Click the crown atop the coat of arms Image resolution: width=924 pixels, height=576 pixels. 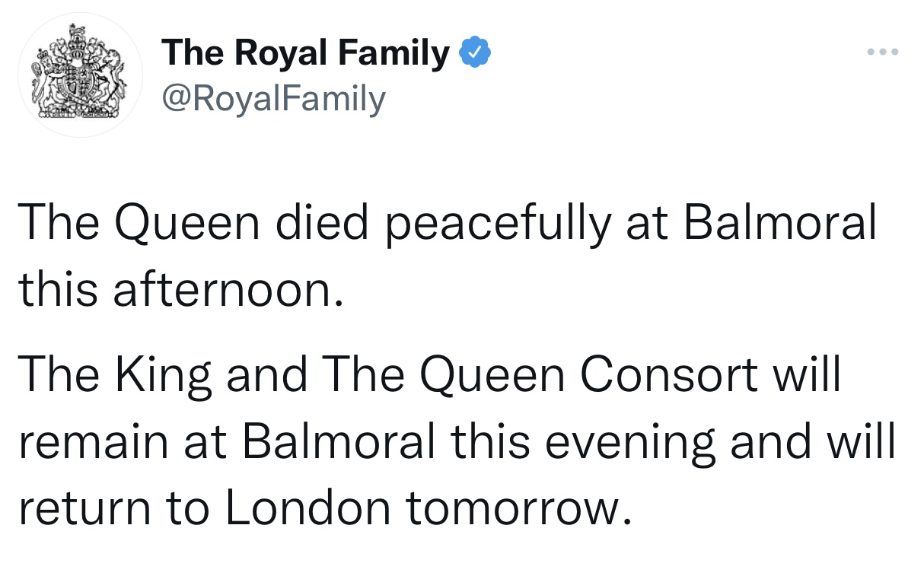point(79,37)
